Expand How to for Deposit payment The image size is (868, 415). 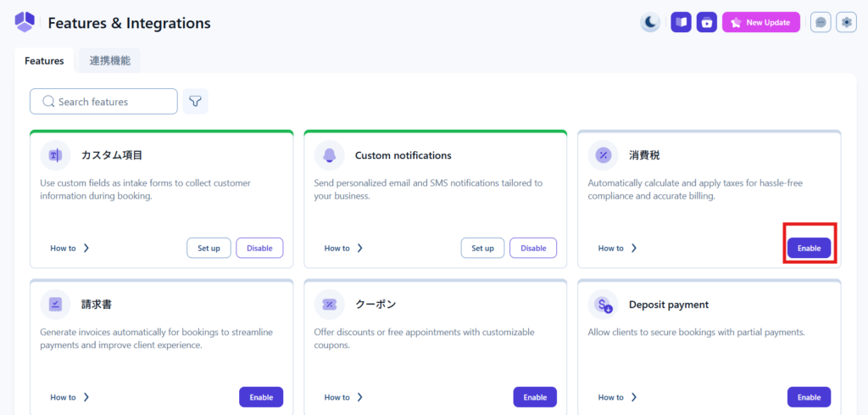click(617, 397)
